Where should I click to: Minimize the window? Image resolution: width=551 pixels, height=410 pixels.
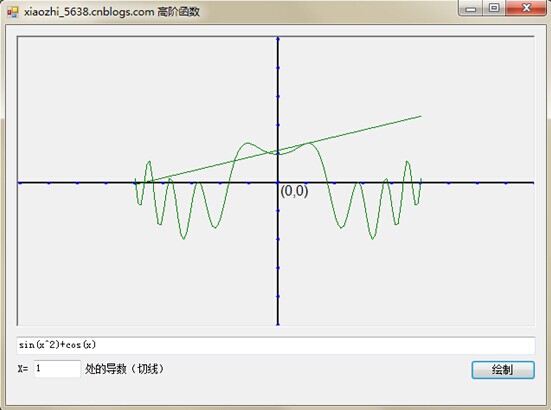tap(470, 8)
